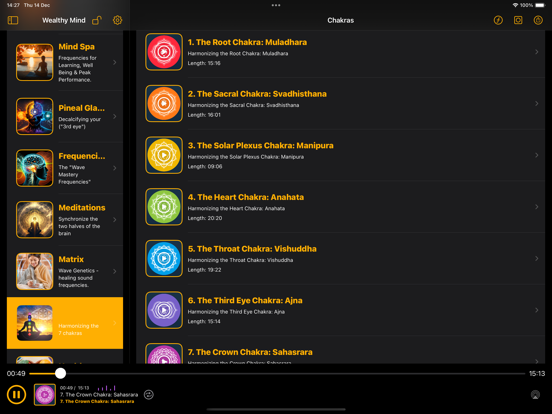
Task: Tap now-playing Crown Chakra artwork
Action: click(45, 395)
